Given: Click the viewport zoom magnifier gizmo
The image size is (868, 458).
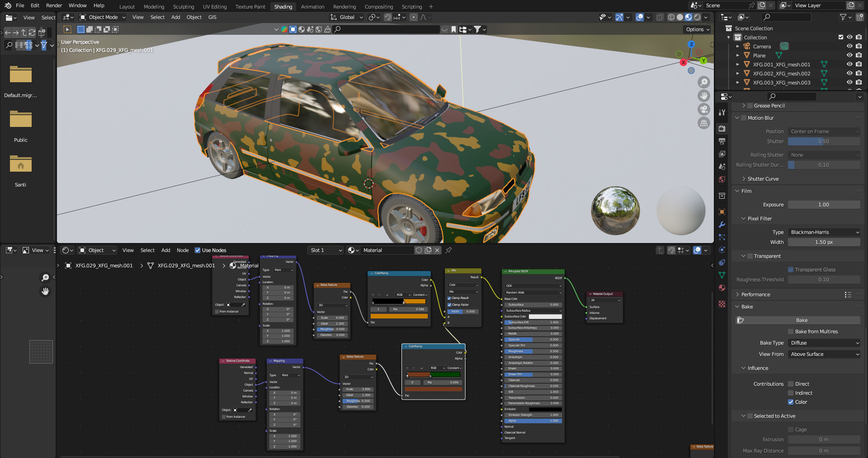Looking at the screenshot, I should point(704,82).
